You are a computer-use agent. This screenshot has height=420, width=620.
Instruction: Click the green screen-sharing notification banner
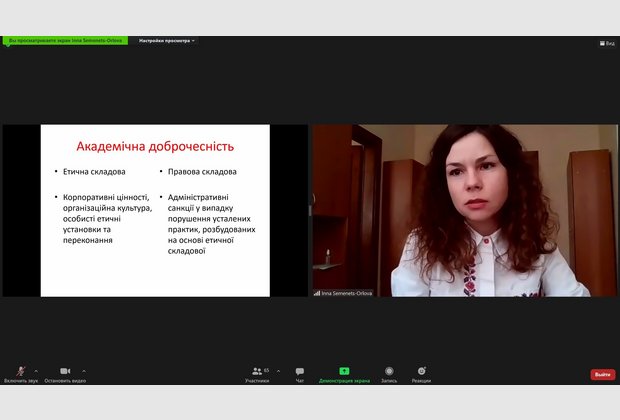tap(65, 41)
